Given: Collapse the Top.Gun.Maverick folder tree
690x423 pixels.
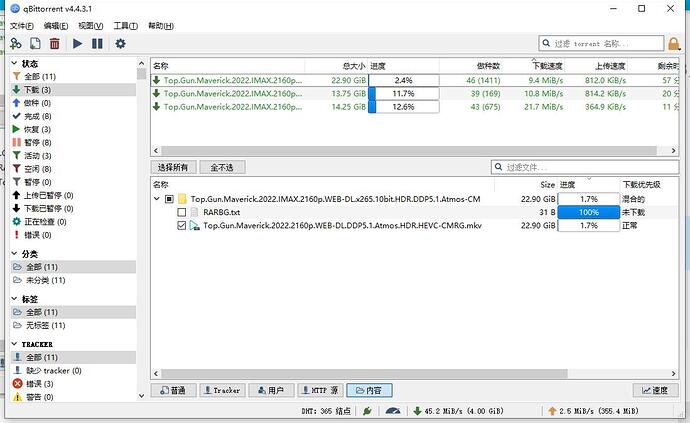Looking at the screenshot, I should coord(157,199).
